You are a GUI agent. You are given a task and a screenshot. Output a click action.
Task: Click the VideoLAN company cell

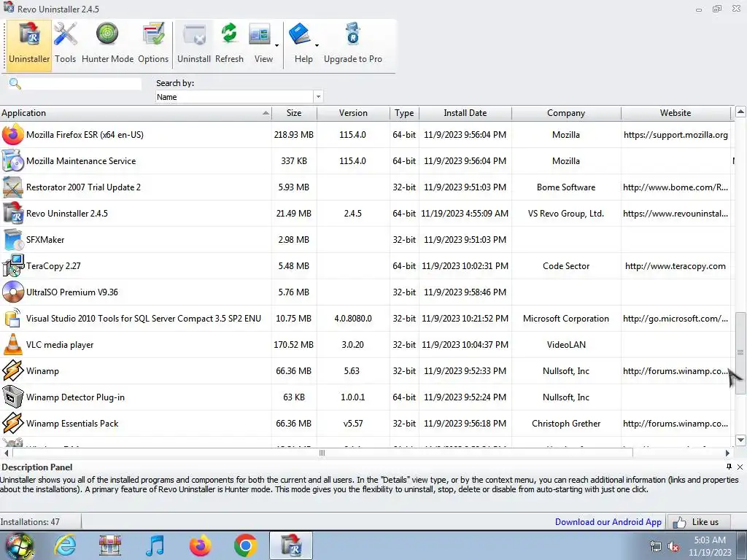pyautogui.click(x=566, y=345)
